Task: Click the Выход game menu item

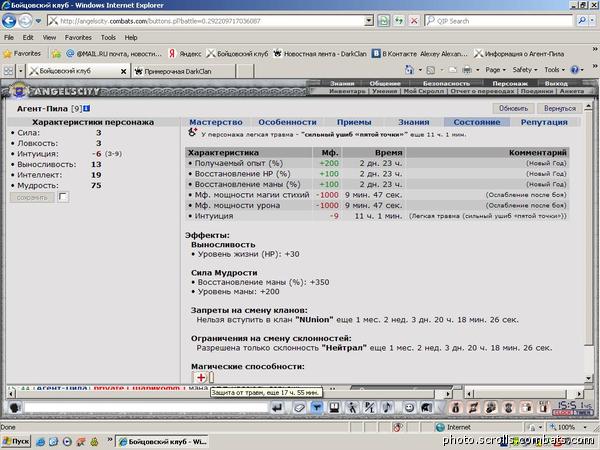Action: [556, 83]
